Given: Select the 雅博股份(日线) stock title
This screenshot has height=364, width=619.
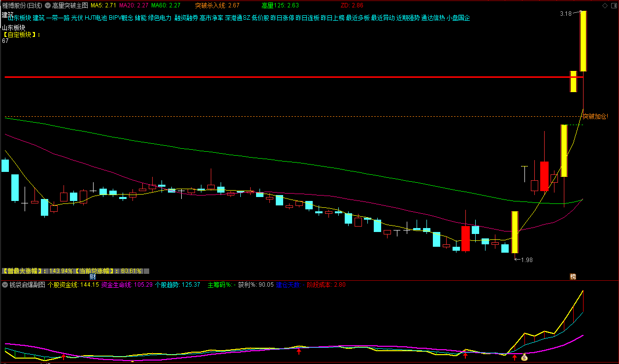Looking at the screenshot, I should pyautogui.click(x=22, y=5).
